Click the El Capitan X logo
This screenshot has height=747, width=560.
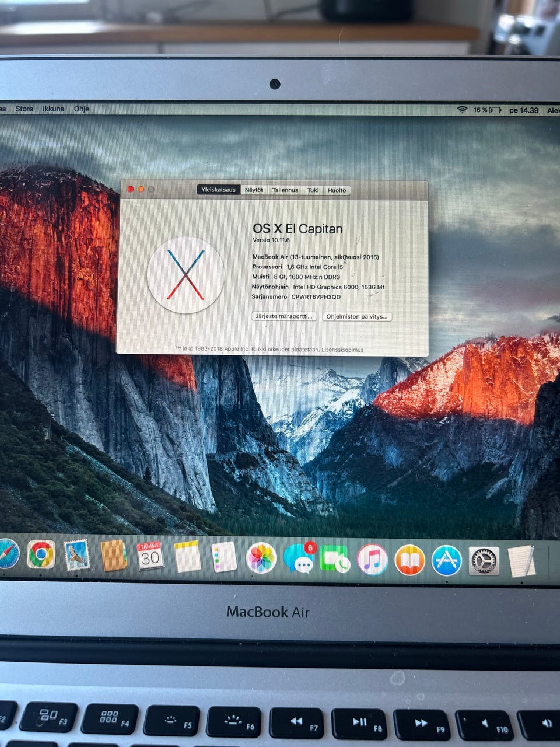click(185, 275)
